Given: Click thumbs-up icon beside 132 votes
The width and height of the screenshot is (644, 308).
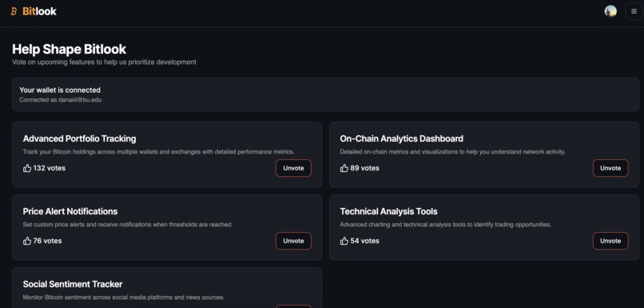Looking at the screenshot, I should (x=27, y=168).
